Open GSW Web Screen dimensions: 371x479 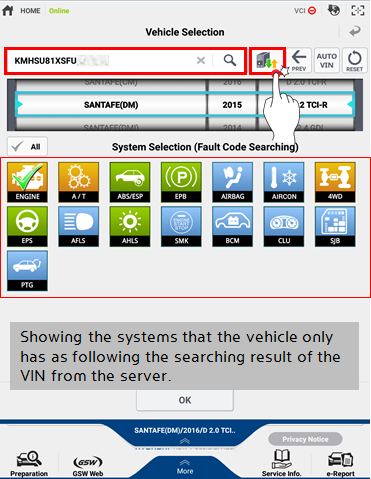coord(88,465)
